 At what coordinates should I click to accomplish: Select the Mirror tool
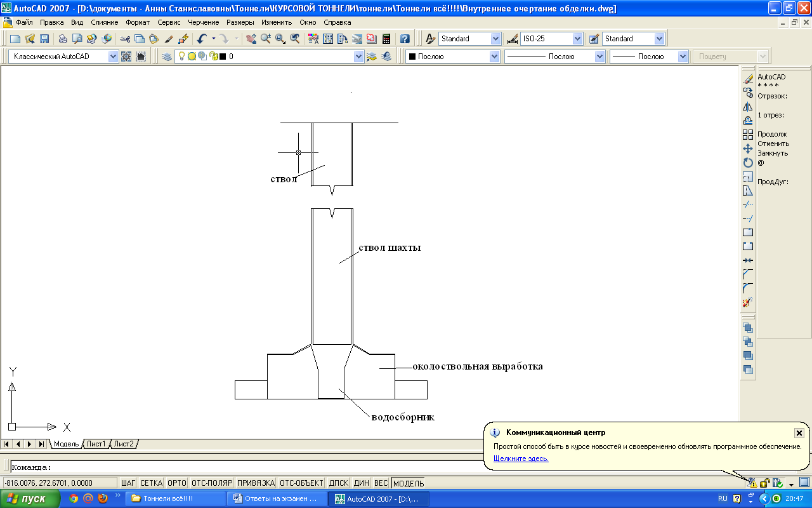(748, 107)
